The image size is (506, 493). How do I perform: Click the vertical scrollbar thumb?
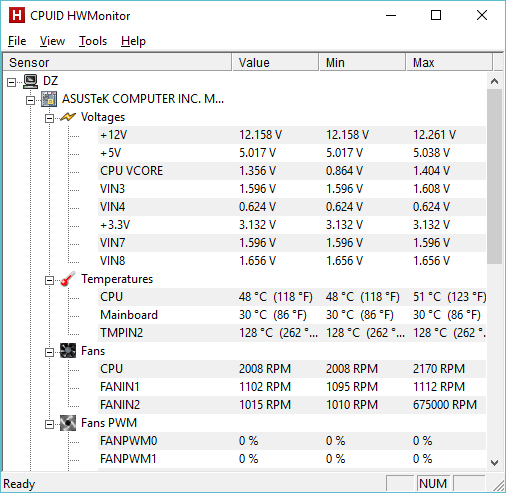pos(495,177)
